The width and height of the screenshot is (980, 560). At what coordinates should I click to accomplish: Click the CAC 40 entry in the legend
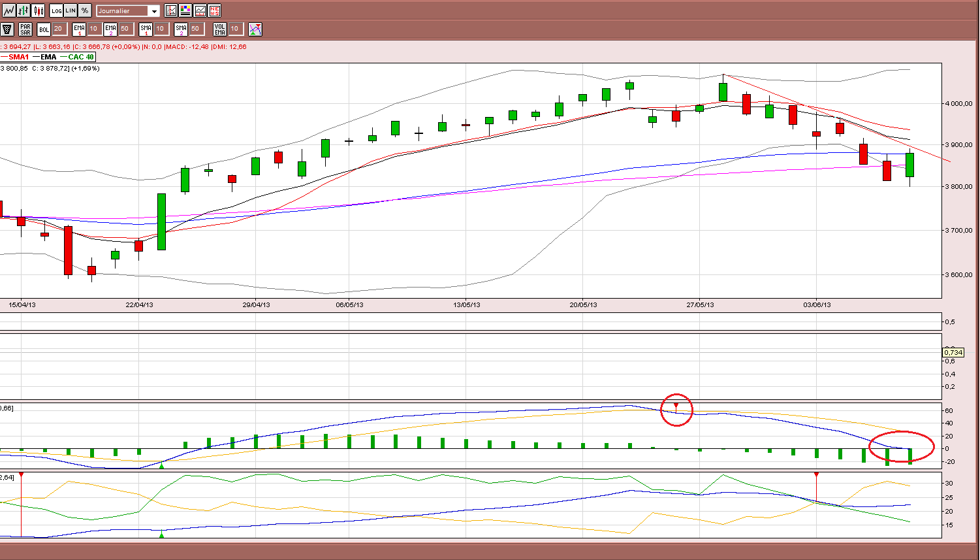coord(77,58)
